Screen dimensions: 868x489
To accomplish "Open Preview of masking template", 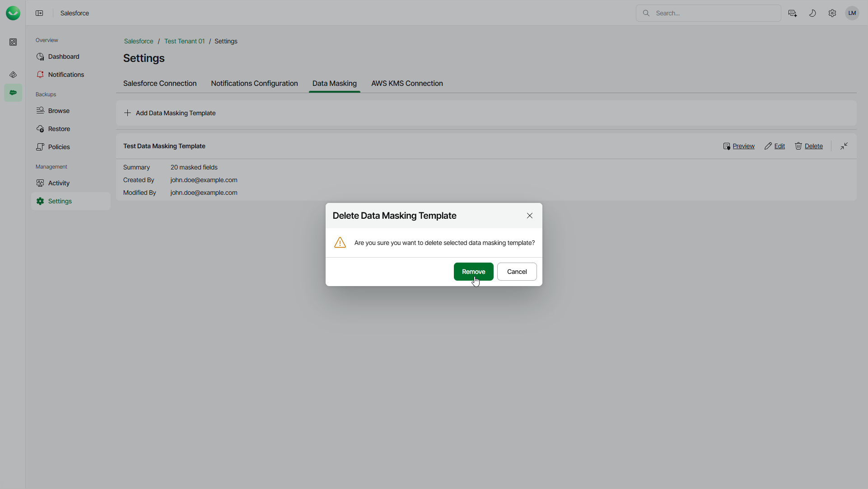I will click(739, 146).
